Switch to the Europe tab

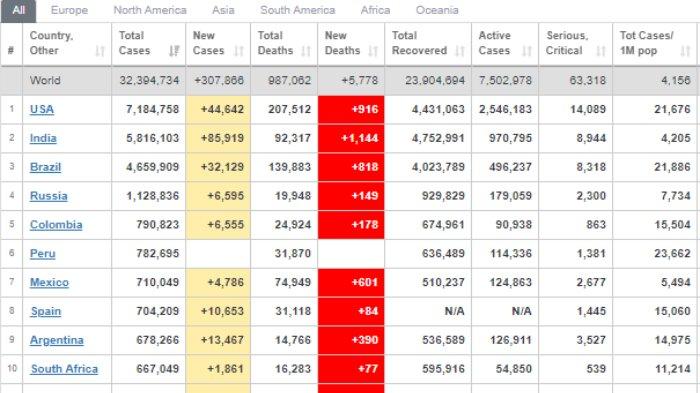tap(69, 10)
